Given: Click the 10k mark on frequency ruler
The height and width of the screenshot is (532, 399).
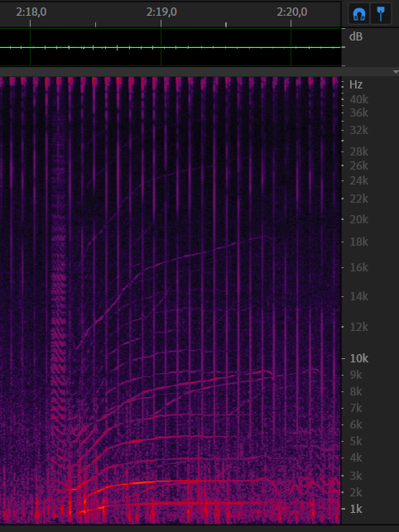Looking at the screenshot, I should pyautogui.click(x=359, y=358).
